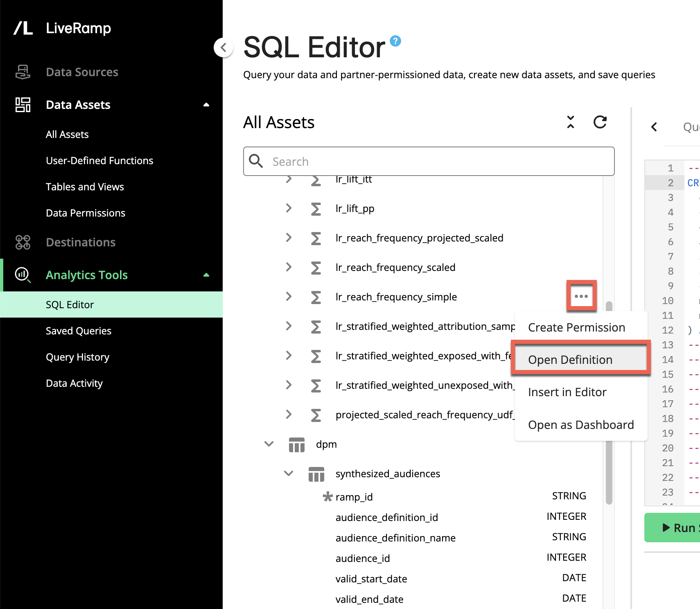The width and height of the screenshot is (700, 609).
Task: Click the Destinations icon
Action: tap(23, 242)
